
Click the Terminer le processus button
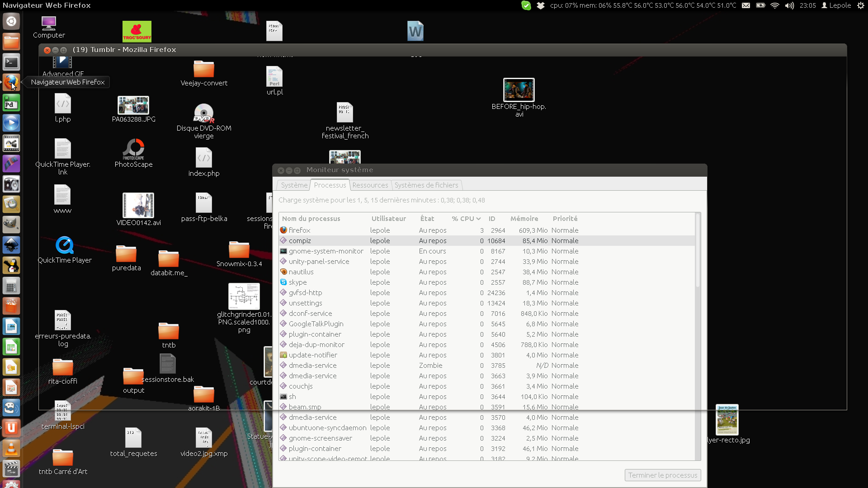coord(662,475)
